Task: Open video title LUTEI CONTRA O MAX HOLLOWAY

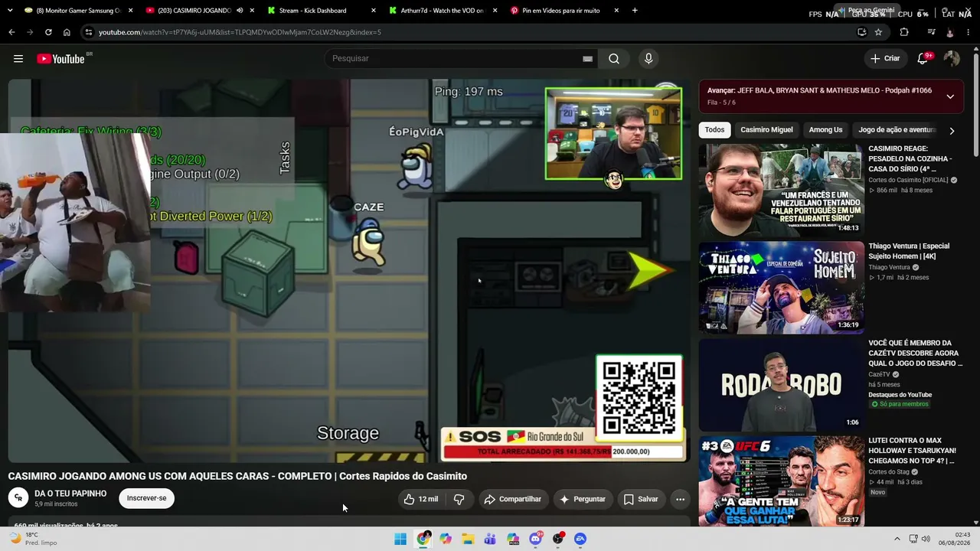Action: (911, 451)
